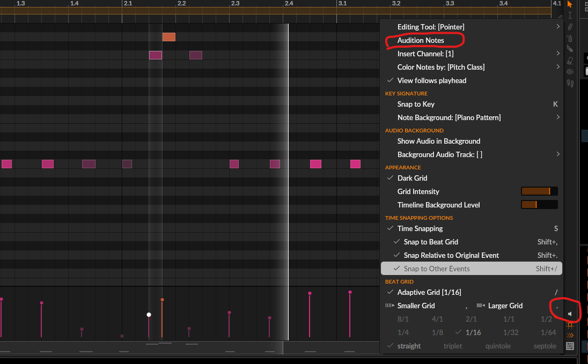Select the Eraser tool
Screen dimensions: 588x364
click(570, 61)
